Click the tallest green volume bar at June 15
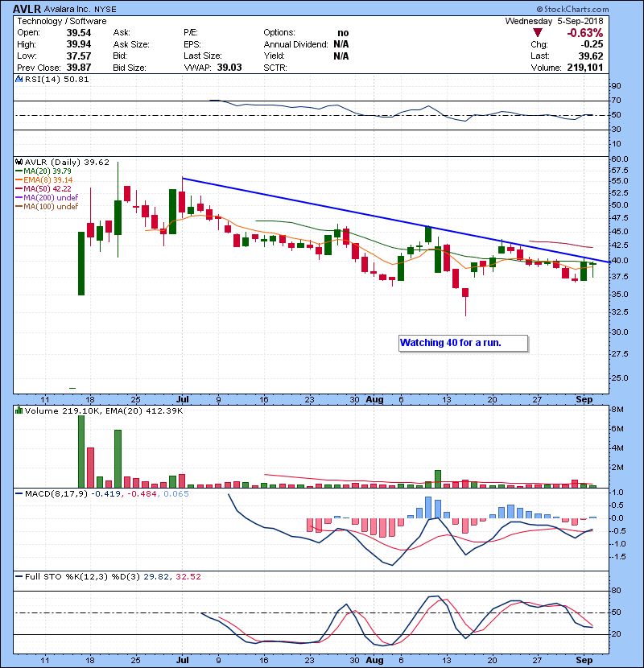644x668 pixels. pyautogui.click(x=81, y=452)
